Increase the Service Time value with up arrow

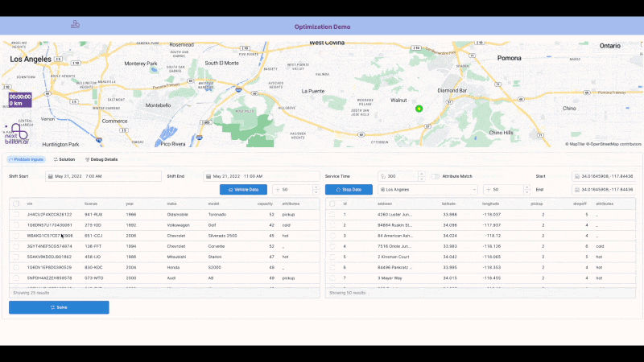tap(421, 174)
